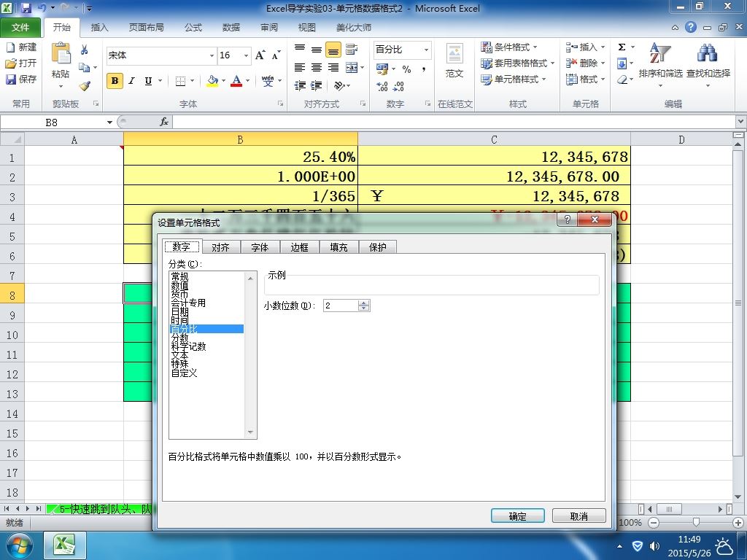Switch to the 边框 dialog tab

tap(299, 247)
